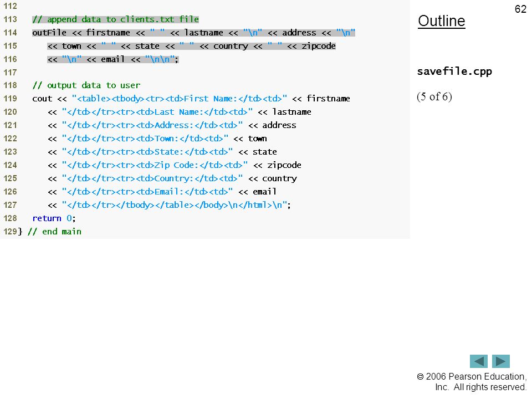The width and height of the screenshot is (532, 399).
Task: Click slide number 62
Action: (x=520, y=9)
